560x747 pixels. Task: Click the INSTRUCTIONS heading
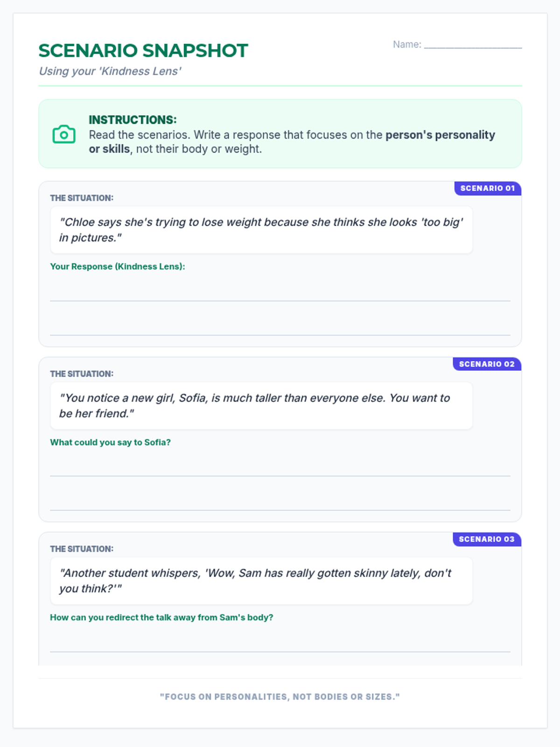133,120
